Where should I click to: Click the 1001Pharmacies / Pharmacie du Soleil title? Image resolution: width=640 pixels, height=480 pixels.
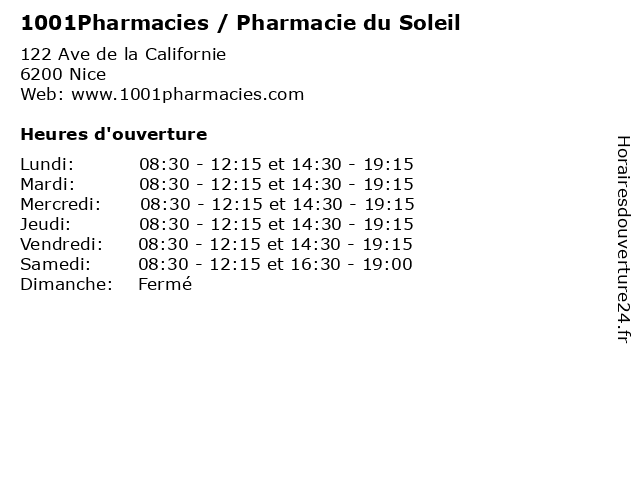tap(240, 23)
